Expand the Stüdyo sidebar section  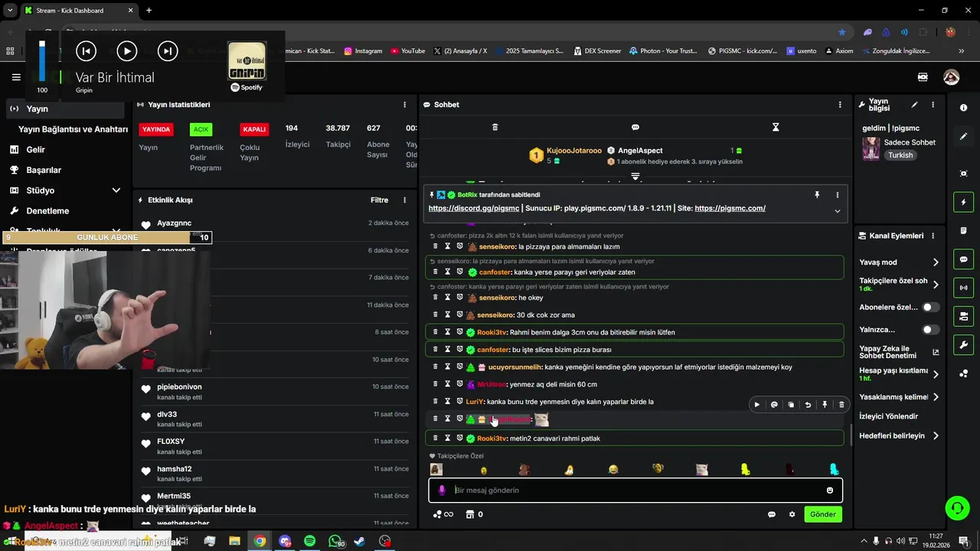pos(116,191)
